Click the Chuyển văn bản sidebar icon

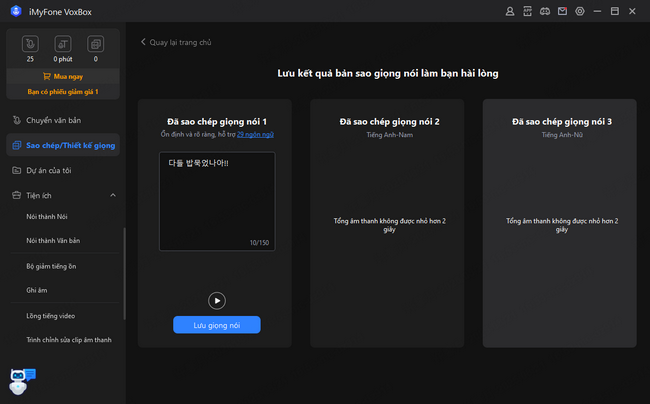(x=17, y=120)
